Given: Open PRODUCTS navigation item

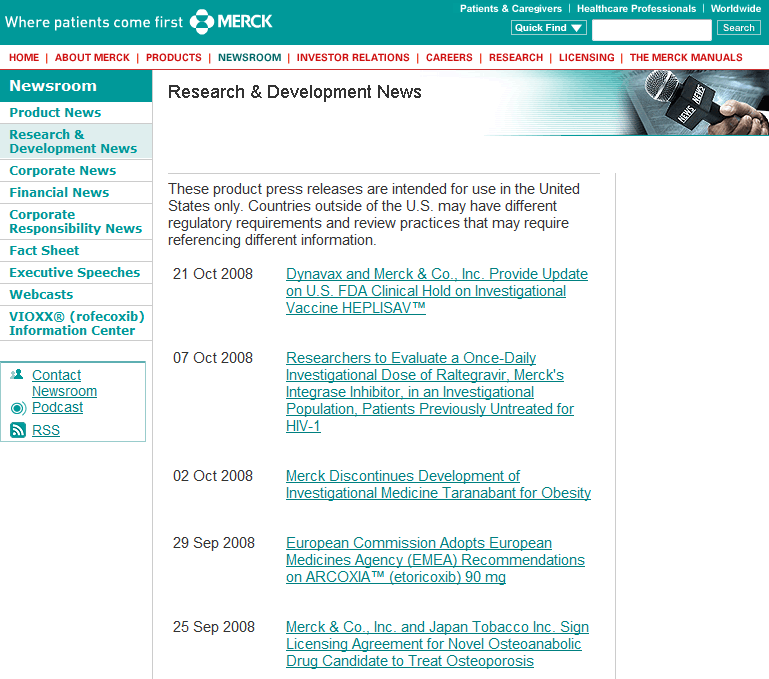Looking at the screenshot, I should pyautogui.click(x=174, y=57).
